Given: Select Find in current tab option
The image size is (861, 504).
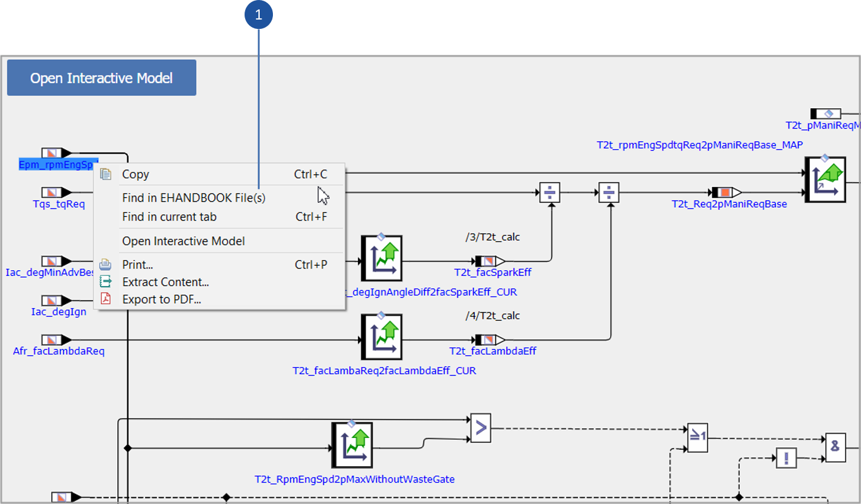Looking at the screenshot, I should click(x=169, y=217).
